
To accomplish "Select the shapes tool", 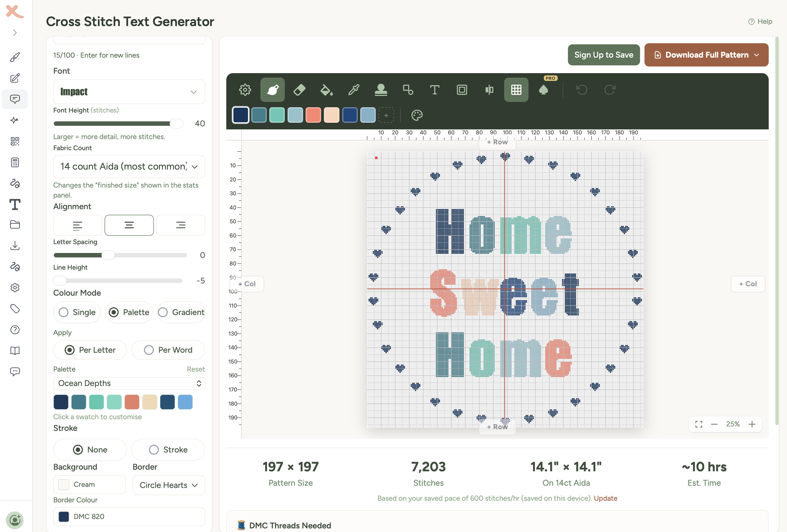I will click(x=408, y=90).
